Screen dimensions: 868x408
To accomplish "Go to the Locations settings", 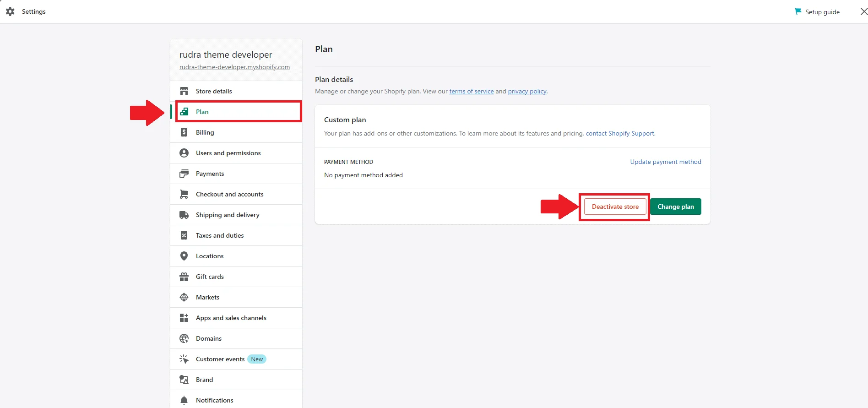I will point(236,256).
